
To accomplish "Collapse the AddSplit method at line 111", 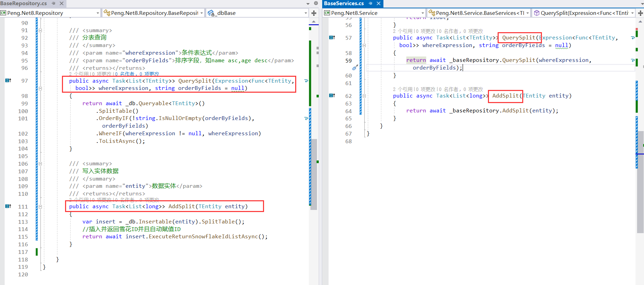I will point(40,207).
